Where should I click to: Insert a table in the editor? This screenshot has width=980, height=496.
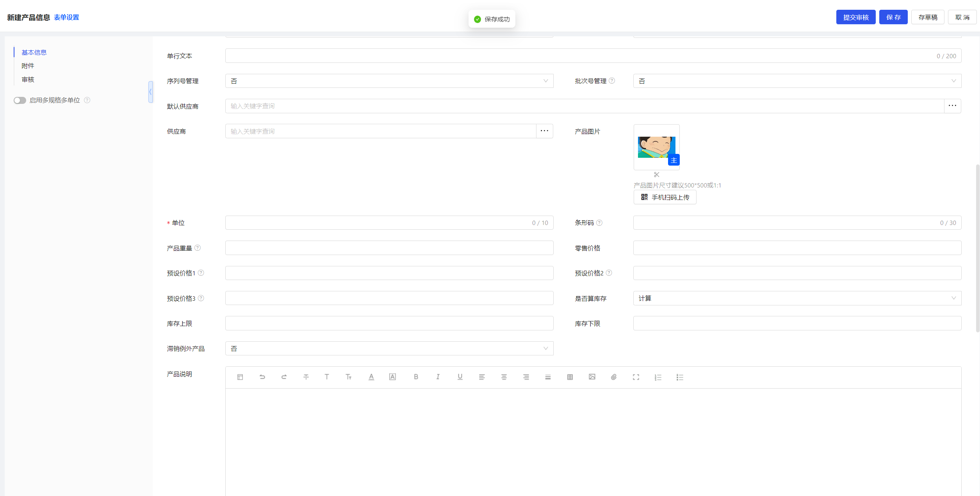coord(570,377)
